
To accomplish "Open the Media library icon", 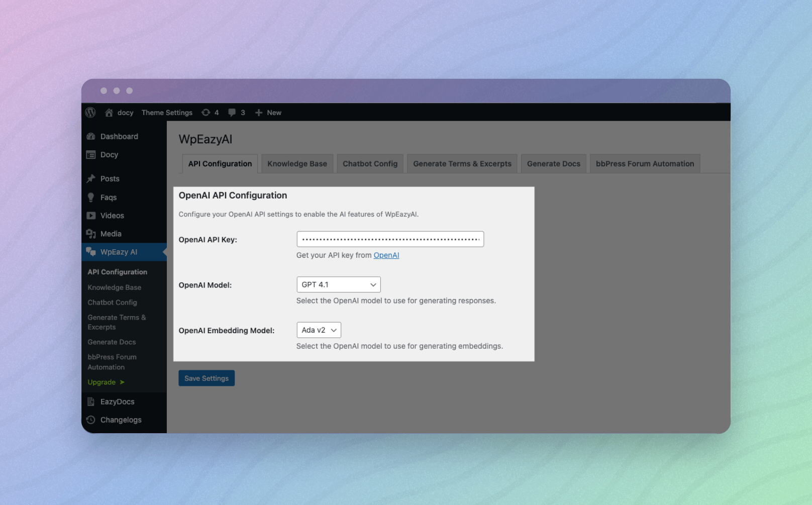I will [x=91, y=234].
